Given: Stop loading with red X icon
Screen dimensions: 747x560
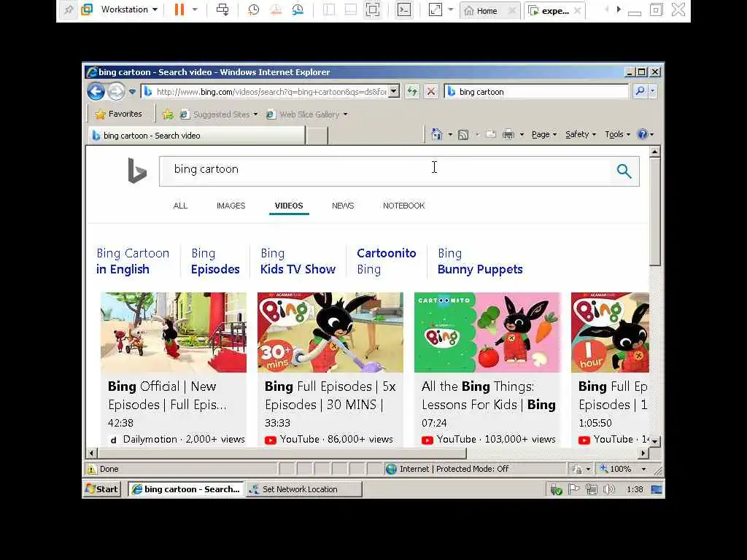Looking at the screenshot, I should tap(431, 91).
